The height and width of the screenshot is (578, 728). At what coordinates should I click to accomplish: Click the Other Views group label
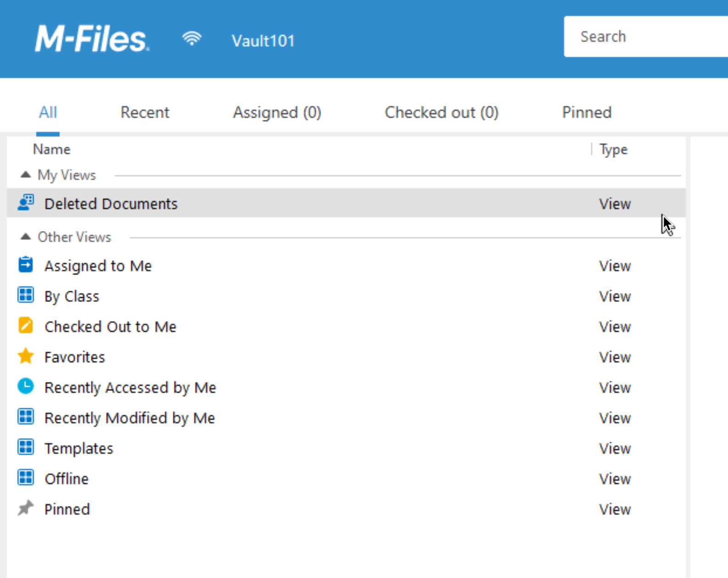pyautogui.click(x=74, y=237)
